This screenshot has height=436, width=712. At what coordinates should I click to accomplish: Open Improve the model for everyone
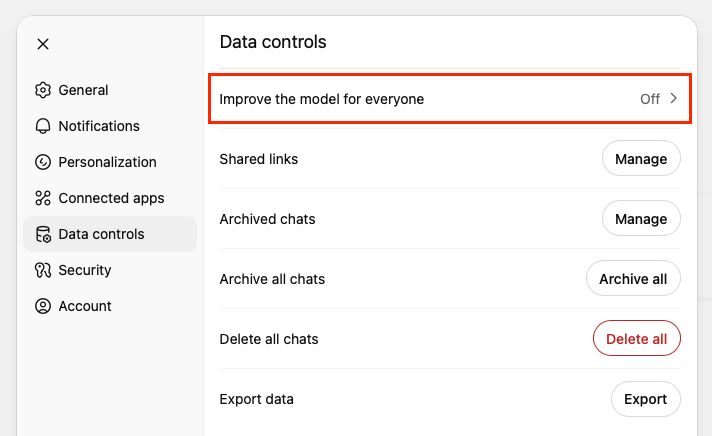(450, 99)
